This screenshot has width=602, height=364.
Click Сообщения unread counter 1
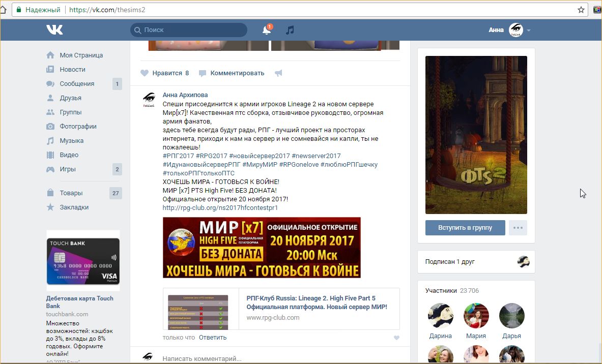(117, 83)
